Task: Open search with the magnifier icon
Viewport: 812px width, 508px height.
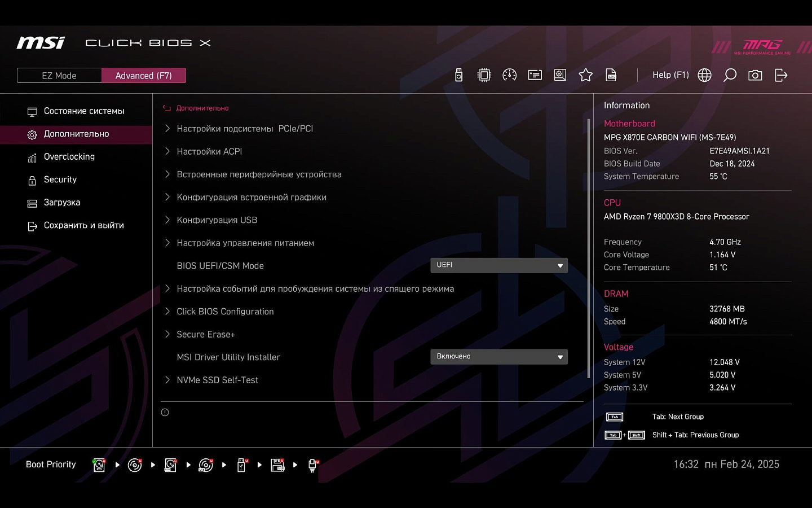Action: pos(730,75)
